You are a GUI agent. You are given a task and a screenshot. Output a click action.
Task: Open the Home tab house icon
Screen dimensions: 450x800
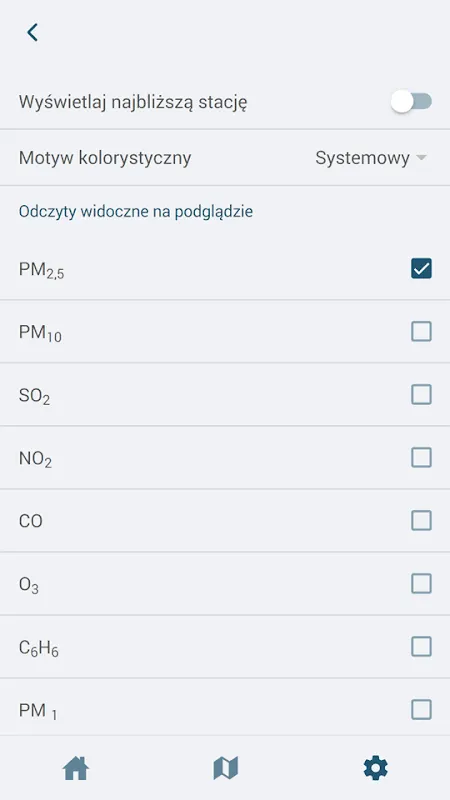tap(76, 768)
